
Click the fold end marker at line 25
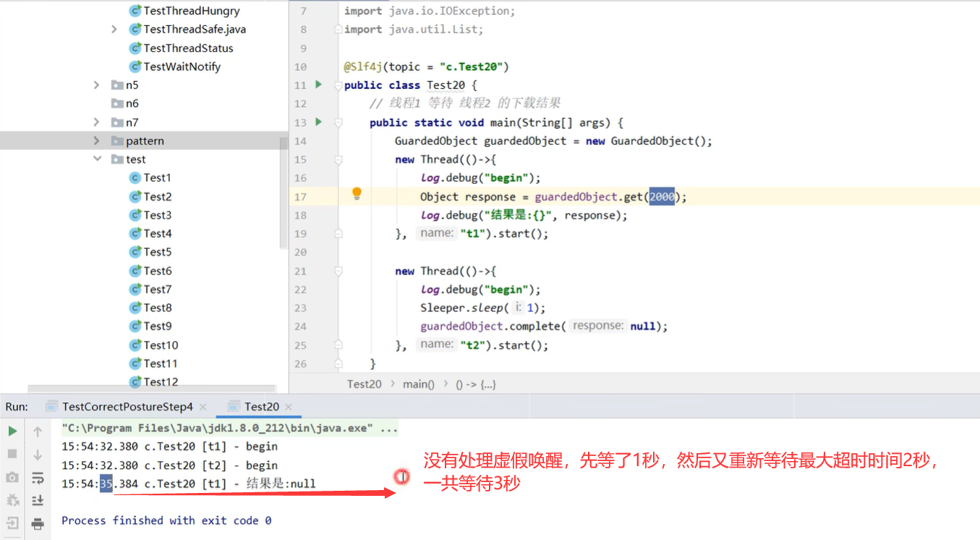pyautogui.click(x=338, y=345)
